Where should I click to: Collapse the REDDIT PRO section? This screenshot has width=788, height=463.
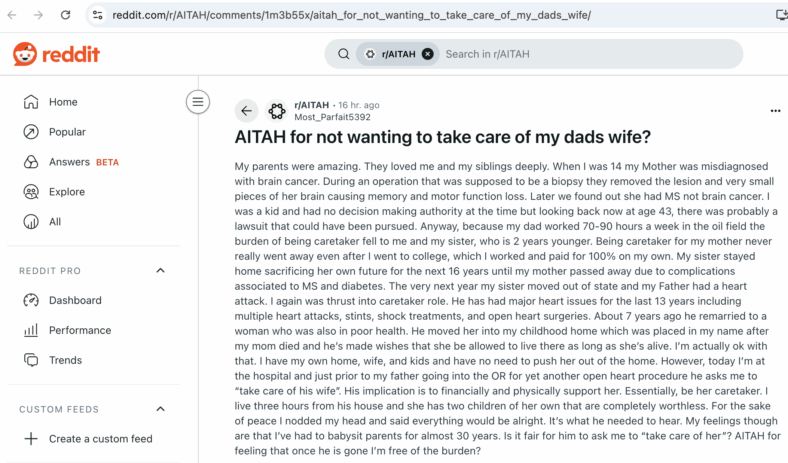pyautogui.click(x=160, y=270)
